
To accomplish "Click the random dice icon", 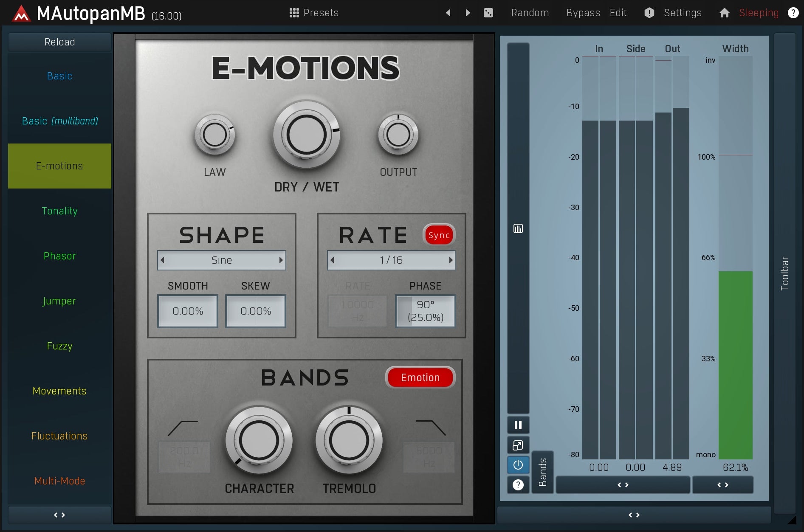I will pyautogui.click(x=488, y=13).
